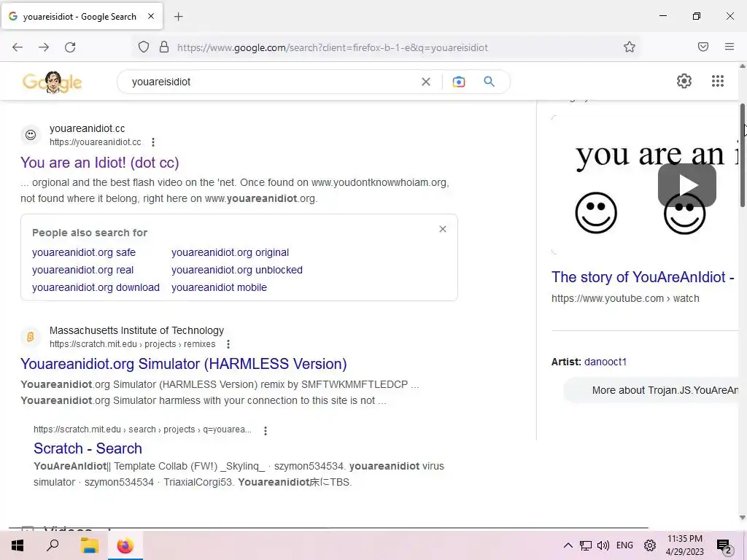Viewport: 747px width, 560px height.
Task: Click 'More about Trojan.JS.YouAreAn' button
Action: (651, 390)
